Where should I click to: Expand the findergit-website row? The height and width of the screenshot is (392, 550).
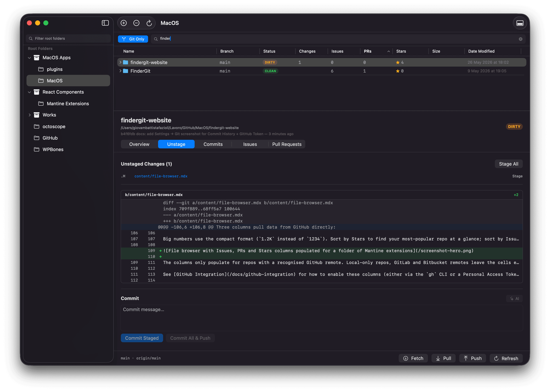pyautogui.click(x=120, y=62)
